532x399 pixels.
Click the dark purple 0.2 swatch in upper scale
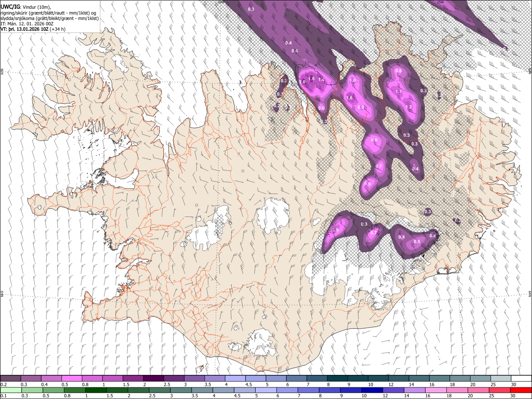pyautogui.click(x=10, y=379)
